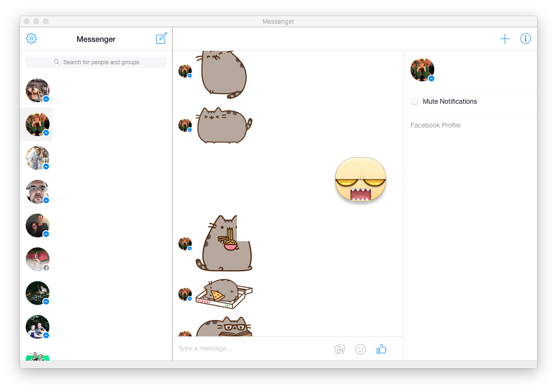Viewport: 557px width, 392px height.
Task: Click the Pusheen in pizza box sticker
Action: [x=224, y=294]
